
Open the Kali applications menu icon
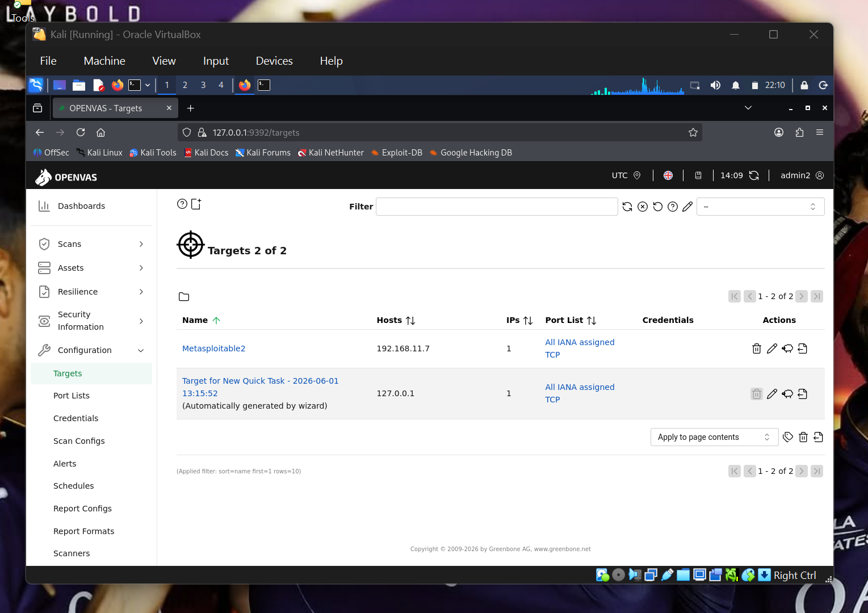pos(36,85)
